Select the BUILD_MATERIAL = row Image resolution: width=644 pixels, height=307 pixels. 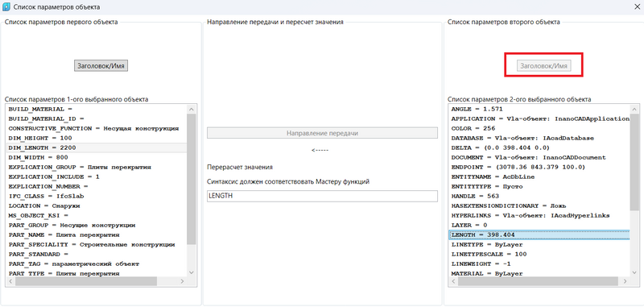pos(96,110)
